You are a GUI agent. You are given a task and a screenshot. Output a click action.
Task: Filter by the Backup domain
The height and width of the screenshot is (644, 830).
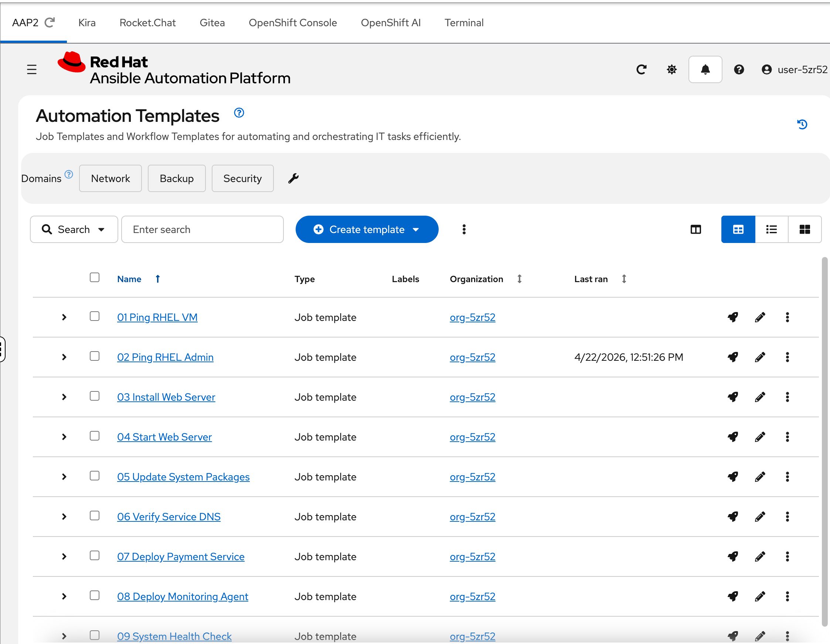[176, 178]
